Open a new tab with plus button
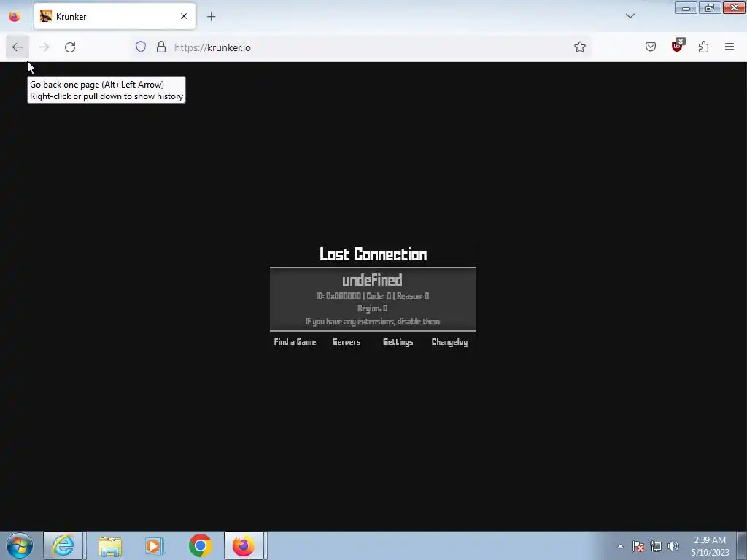Screen dimensions: 747x560 (211, 17)
